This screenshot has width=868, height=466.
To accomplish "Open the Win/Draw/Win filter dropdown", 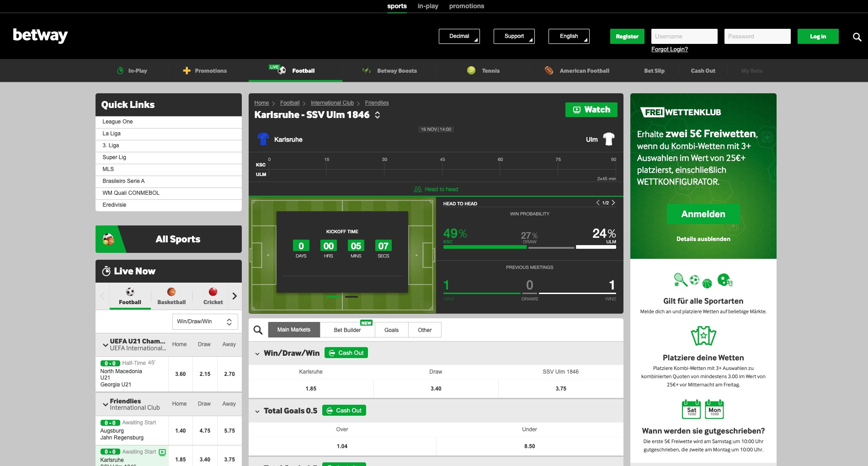I will 205,321.
